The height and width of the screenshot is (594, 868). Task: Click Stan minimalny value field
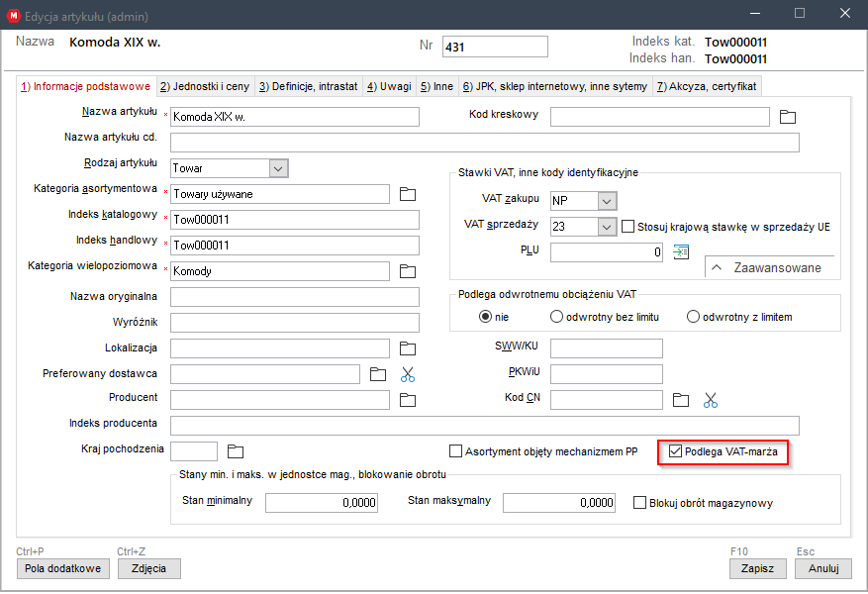pos(322,503)
